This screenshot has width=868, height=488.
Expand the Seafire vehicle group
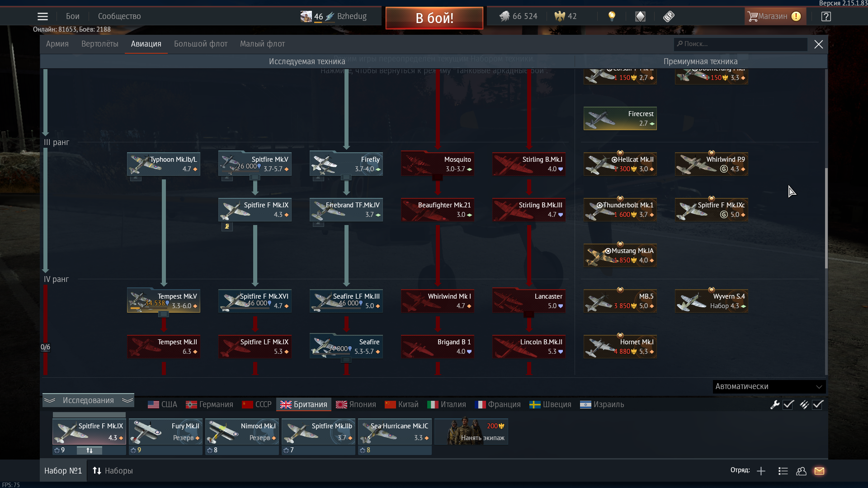[x=346, y=360]
